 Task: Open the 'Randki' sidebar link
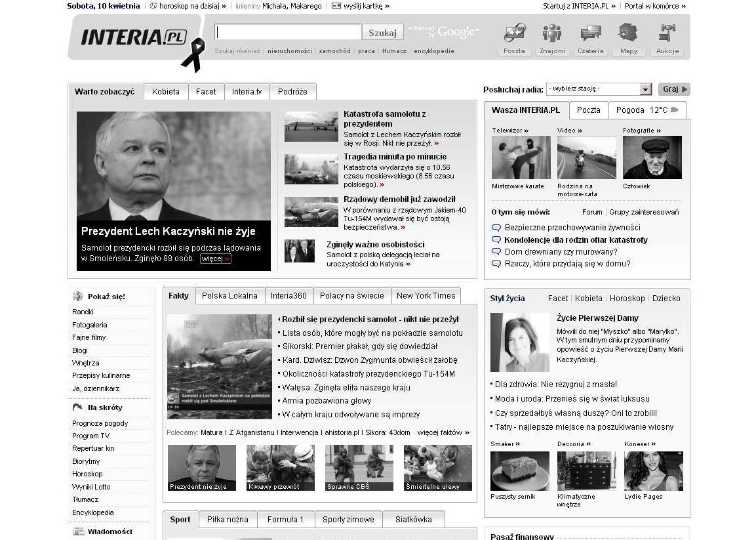(83, 312)
